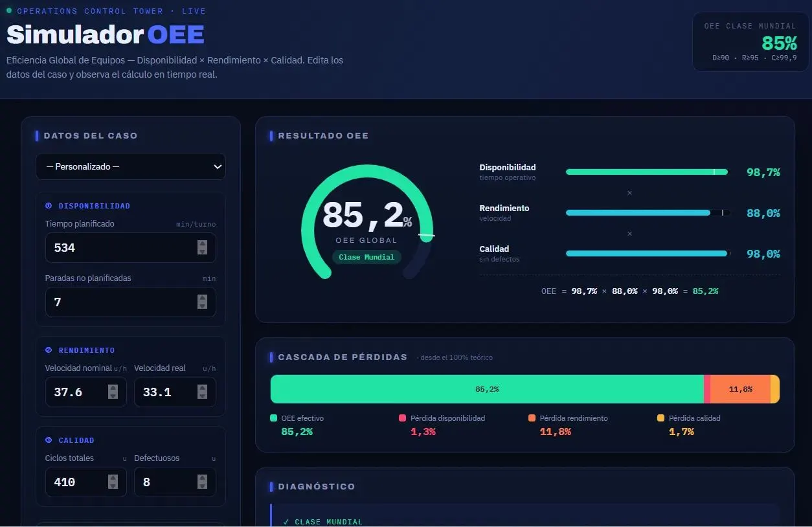This screenshot has width=812, height=527.
Task: Open the Personalizado case dropdown
Action: [131, 166]
